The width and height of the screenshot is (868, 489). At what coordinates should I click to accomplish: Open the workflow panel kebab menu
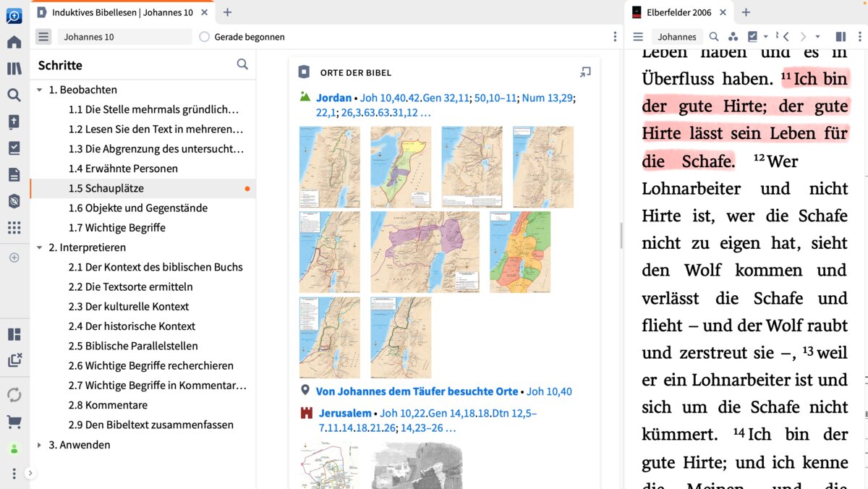click(615, 37)
